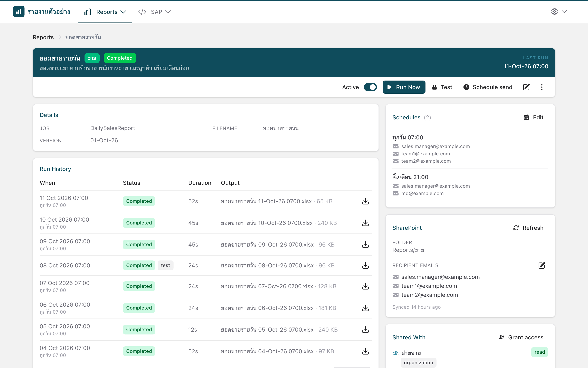Expand the Reports dropdown in navigation
Screen dimensions: 588x368
[105, 12]
